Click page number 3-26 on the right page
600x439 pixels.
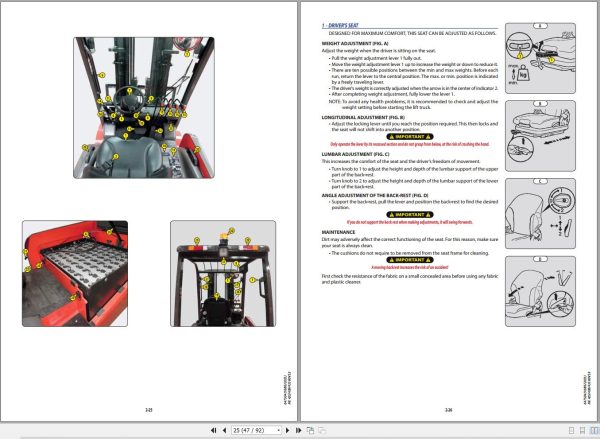tap(448, 410)
